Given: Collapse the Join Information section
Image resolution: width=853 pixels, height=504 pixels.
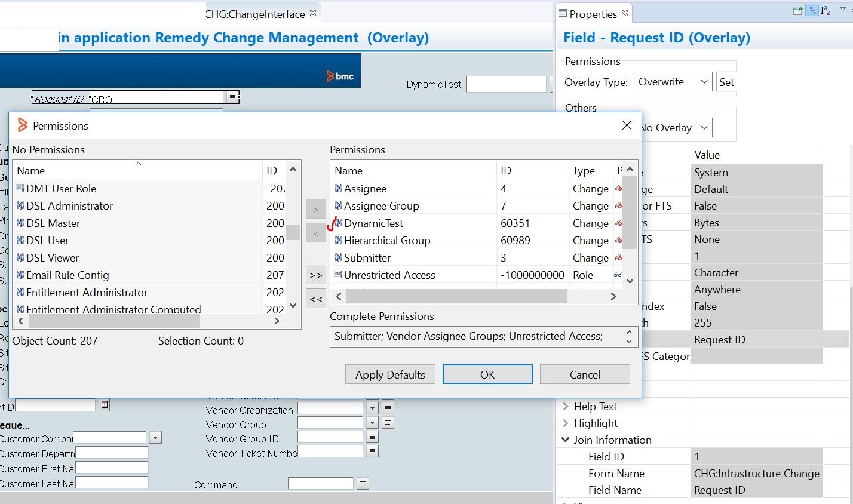Looking at the screenshot, I should tap(565, 440).
